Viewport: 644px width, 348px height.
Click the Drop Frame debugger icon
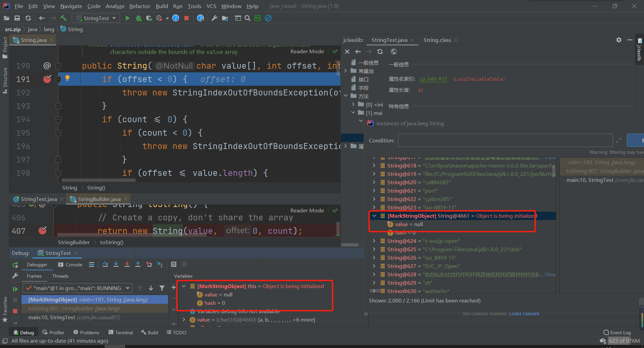coord(149,264)
